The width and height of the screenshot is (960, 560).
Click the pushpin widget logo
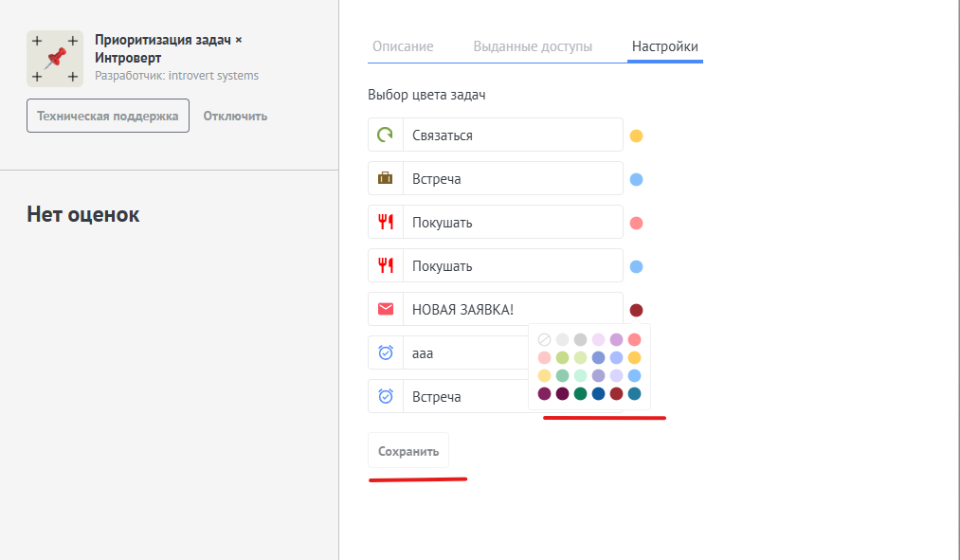click(55, 59)
